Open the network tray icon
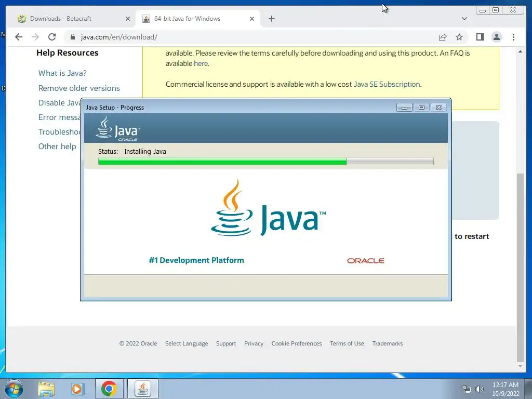The height and width of the screenshot is (399, 532). [467, 389]
